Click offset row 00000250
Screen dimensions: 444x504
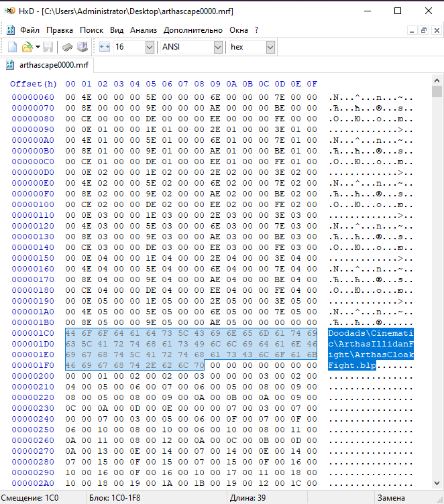[x=33, y=430]
